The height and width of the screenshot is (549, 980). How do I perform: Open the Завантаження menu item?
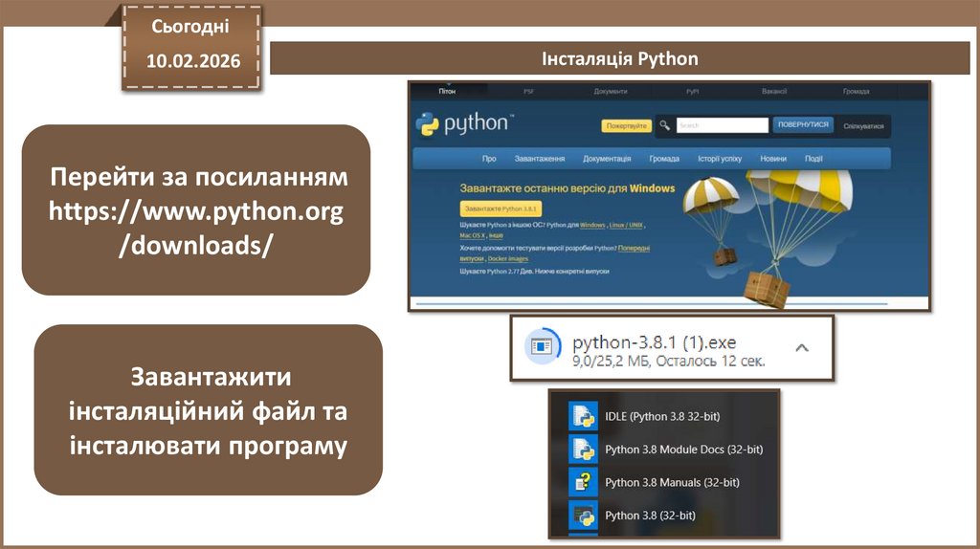540,159
